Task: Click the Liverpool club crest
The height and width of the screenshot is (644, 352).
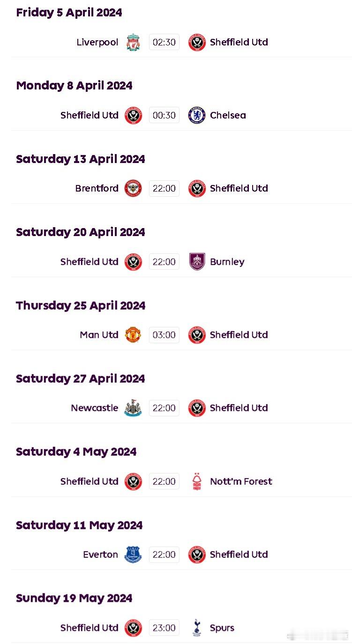Action: coord(133,42)
